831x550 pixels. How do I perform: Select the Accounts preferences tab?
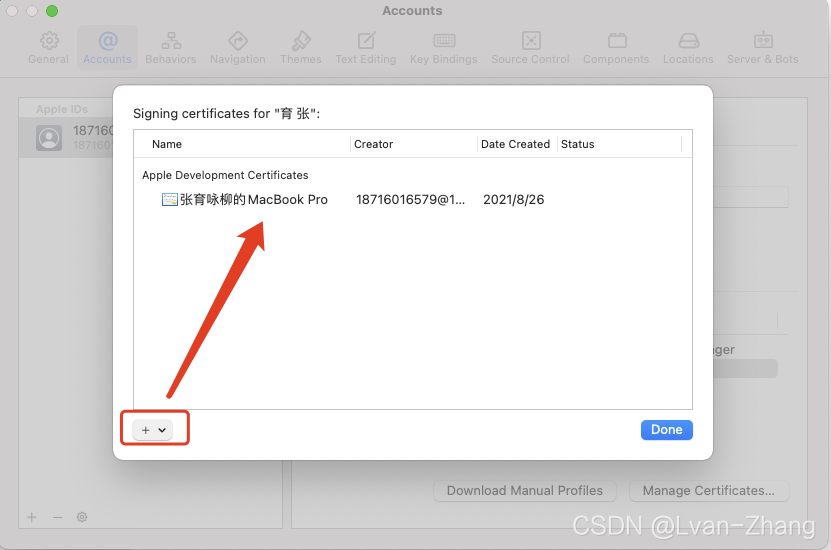[x=107, y=48]
